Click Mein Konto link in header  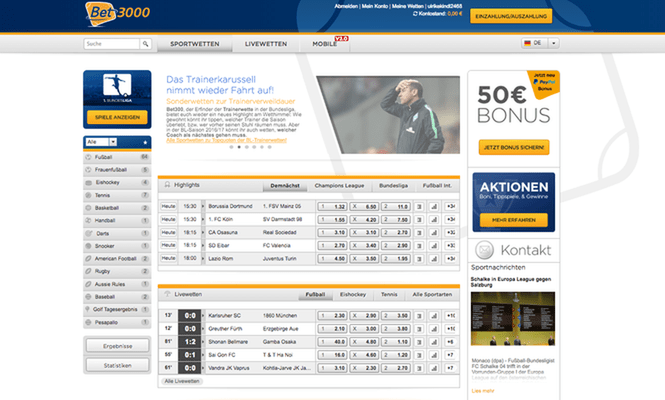tap(374, 6)
